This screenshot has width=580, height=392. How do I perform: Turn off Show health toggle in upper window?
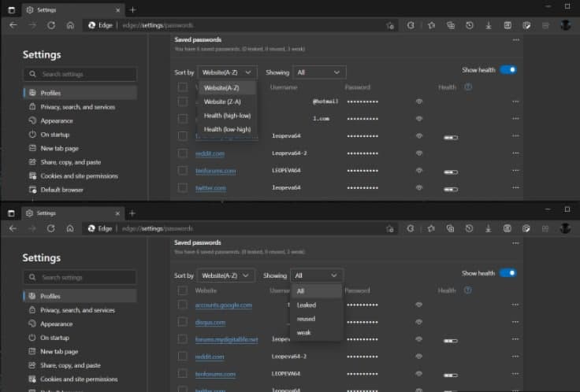[x=508, y=70]
